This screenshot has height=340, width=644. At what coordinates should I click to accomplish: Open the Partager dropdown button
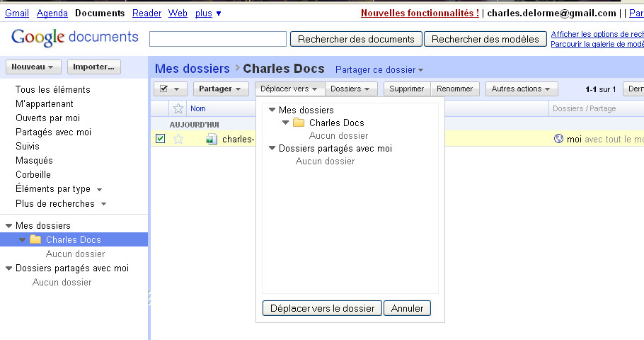pos(221,89)
